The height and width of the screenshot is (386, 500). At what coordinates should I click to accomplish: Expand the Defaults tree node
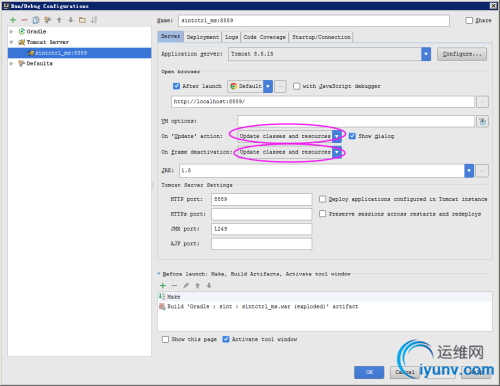pos(11,63)
